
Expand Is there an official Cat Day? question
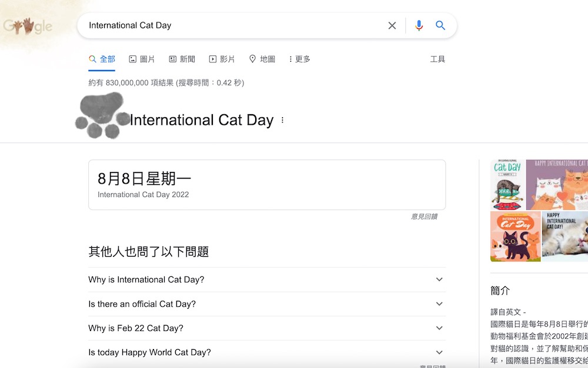coord(267,304)
